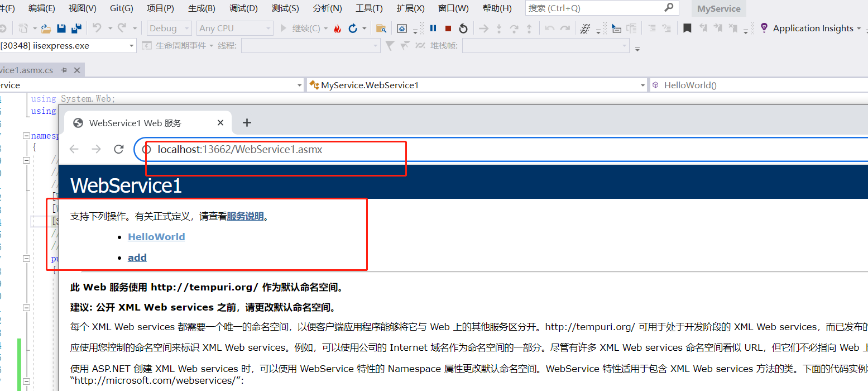Image resolution: width=868 pixels, height=391 pixels.
Task: Open the 扩展(X) extensions menu
Action: pyautogui.click(x=411, y=8)
